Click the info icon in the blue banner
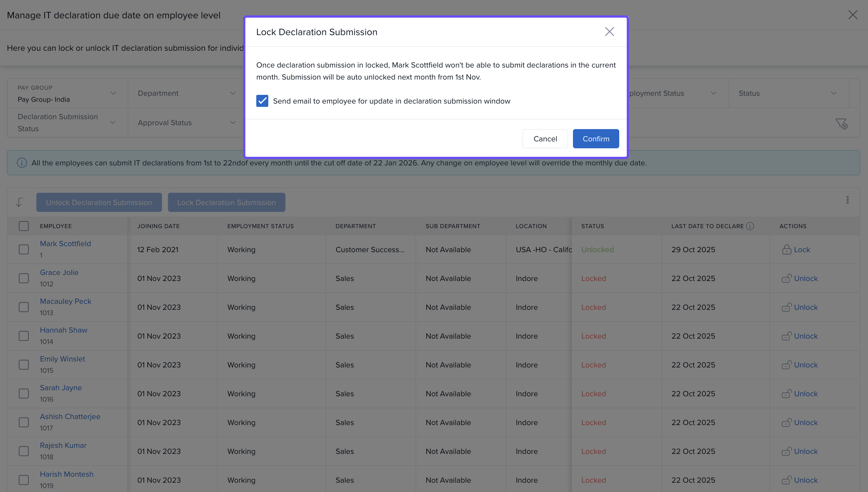Image resolution: width=868 pixels, height=492 pixels. click(22, 163)
